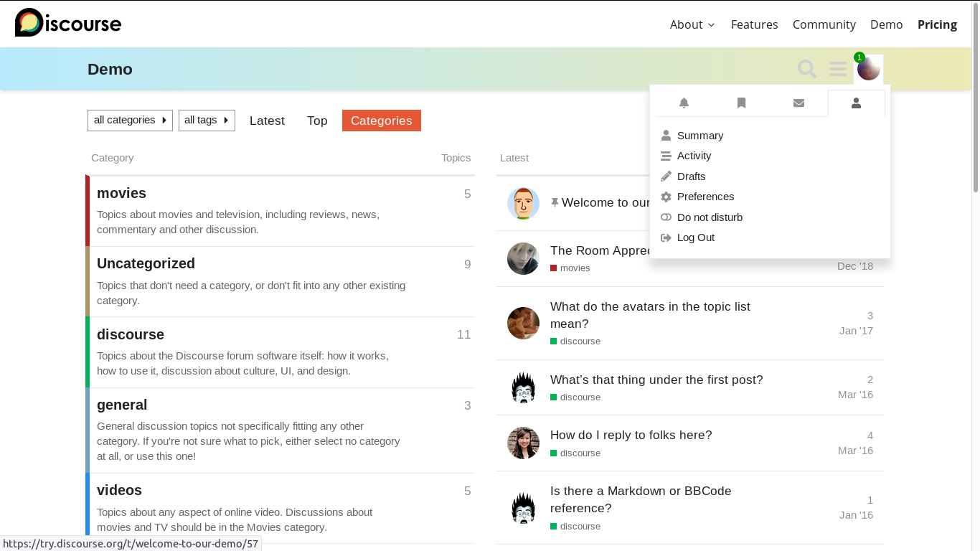Open the About dropdown menu
The width and height of the screenshot is (980, 551).
pyautogui.click(x=692, y=24)
